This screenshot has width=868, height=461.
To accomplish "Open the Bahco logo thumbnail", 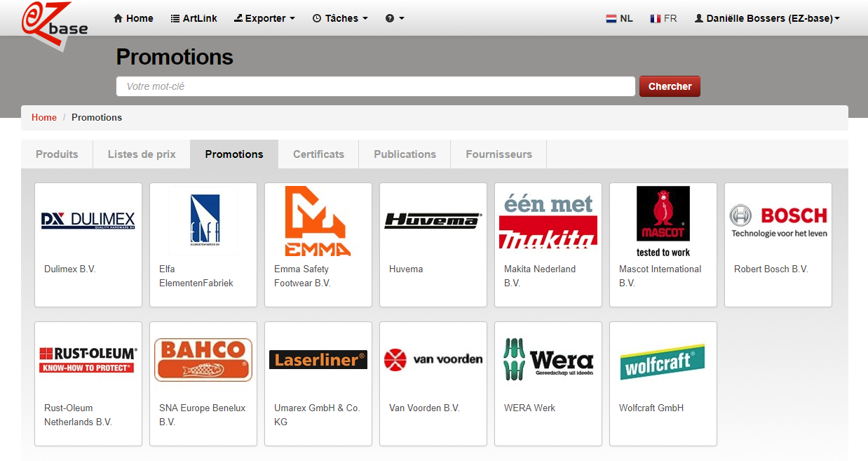I will [203, 360].
